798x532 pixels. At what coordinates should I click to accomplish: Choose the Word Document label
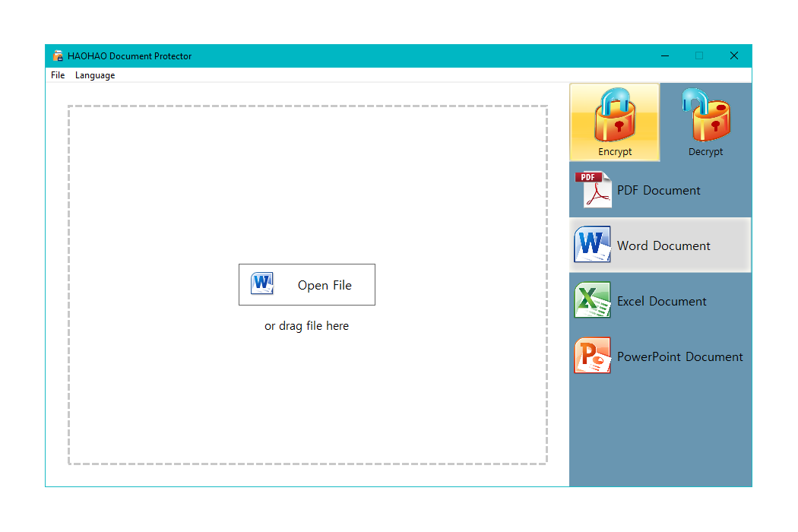click(x=663, y=246)
